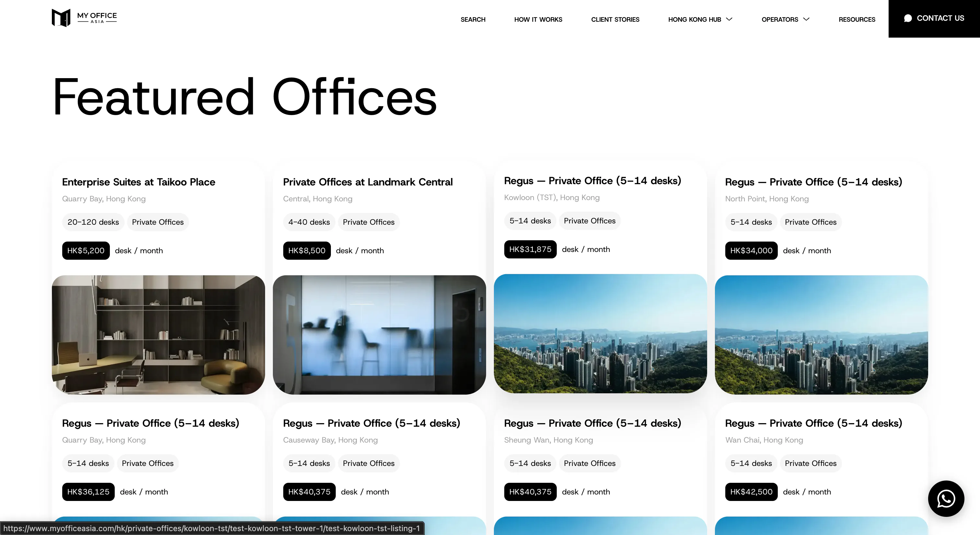Screen dimensions: 980x535
Task: Click the Wan Chai, Hong Kong location text
Action: click(764, 440)
